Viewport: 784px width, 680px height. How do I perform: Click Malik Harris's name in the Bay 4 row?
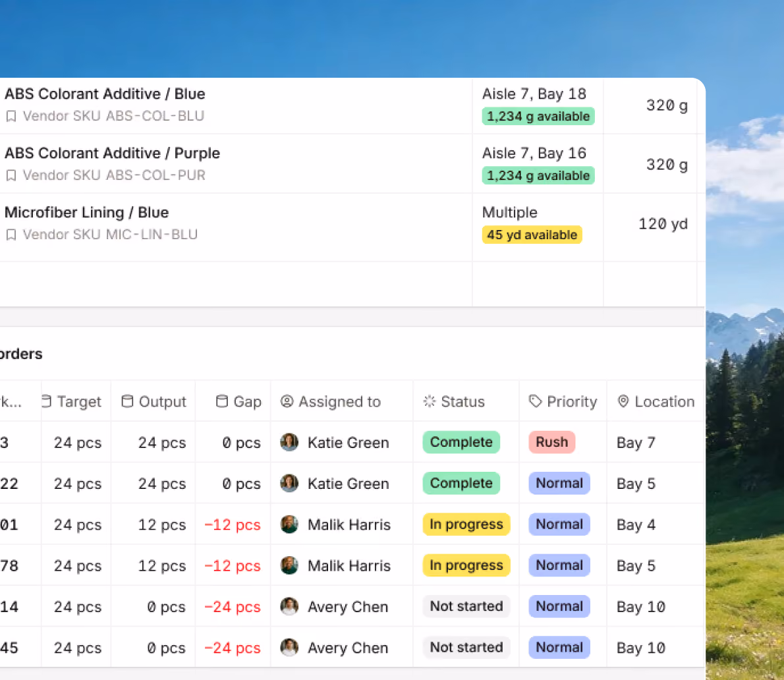(349, 524)
